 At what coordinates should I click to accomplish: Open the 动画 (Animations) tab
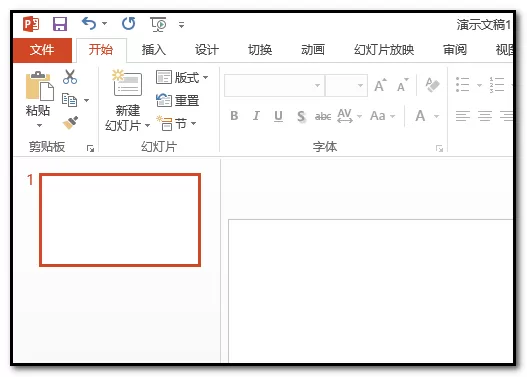(x=313, y=50)
